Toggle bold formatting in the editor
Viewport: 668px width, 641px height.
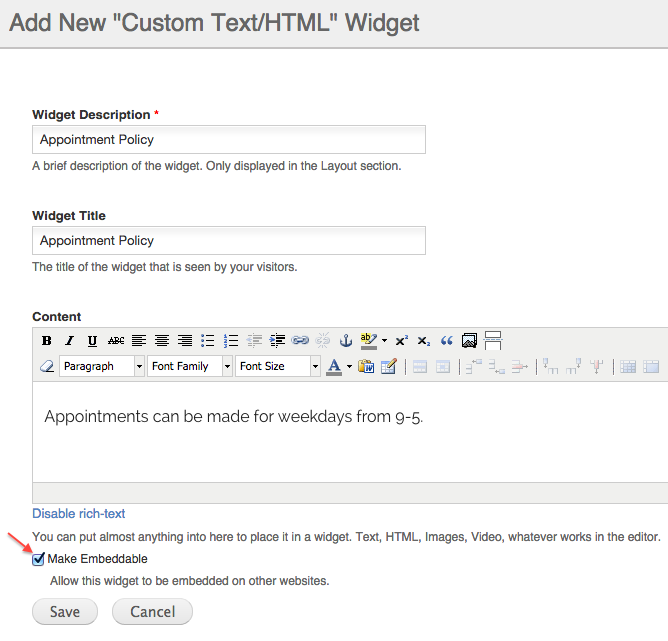tap(46, 341)
